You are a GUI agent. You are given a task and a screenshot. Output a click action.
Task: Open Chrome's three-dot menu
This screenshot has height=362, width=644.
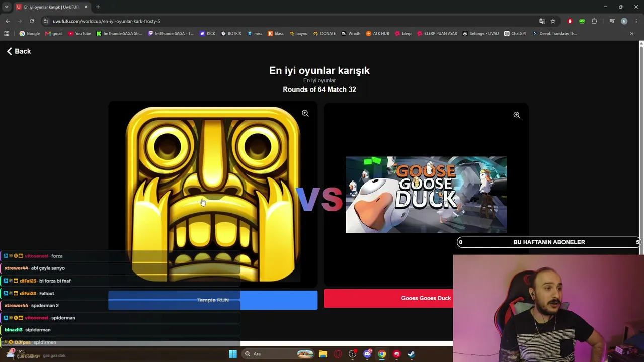click(636, 21)
